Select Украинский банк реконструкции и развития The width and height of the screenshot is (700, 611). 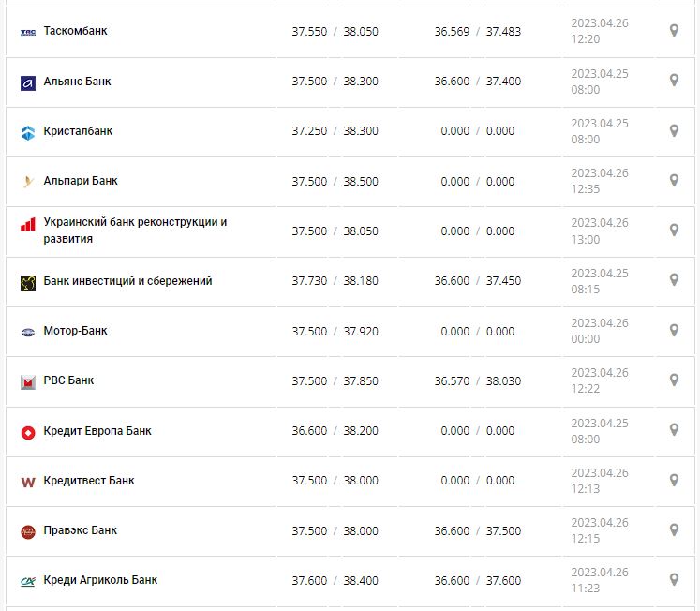click(135, 231)
